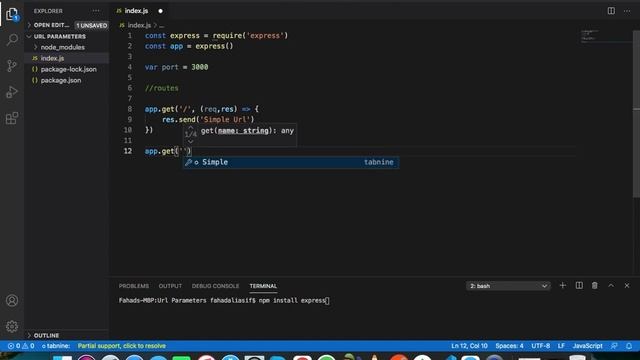Switch to the Problems tab
The image size is (640, 360).
tap(134, 286)
